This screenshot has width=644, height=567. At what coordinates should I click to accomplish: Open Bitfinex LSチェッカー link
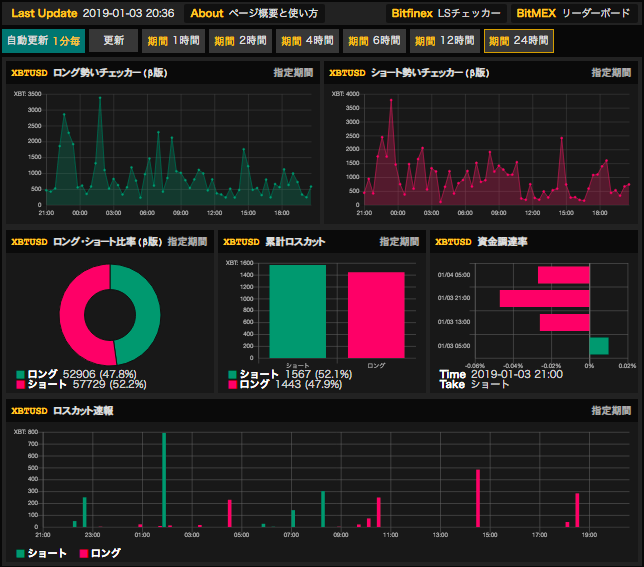446,14
